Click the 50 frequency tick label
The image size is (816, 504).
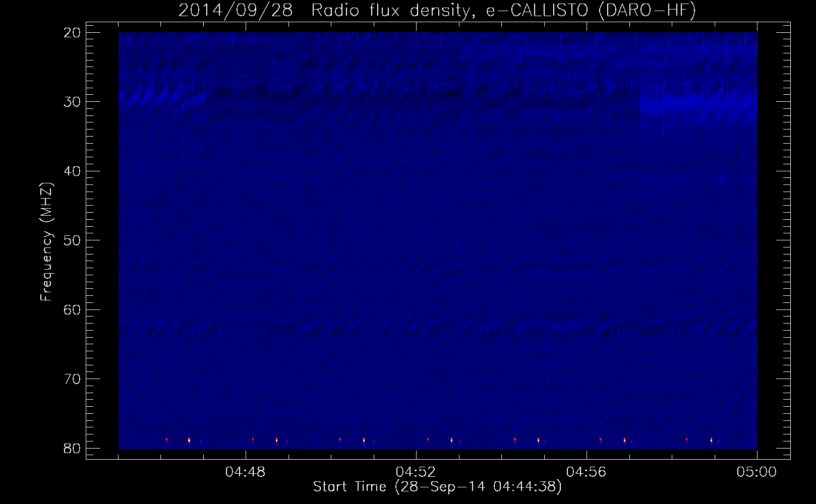(73, 240)
